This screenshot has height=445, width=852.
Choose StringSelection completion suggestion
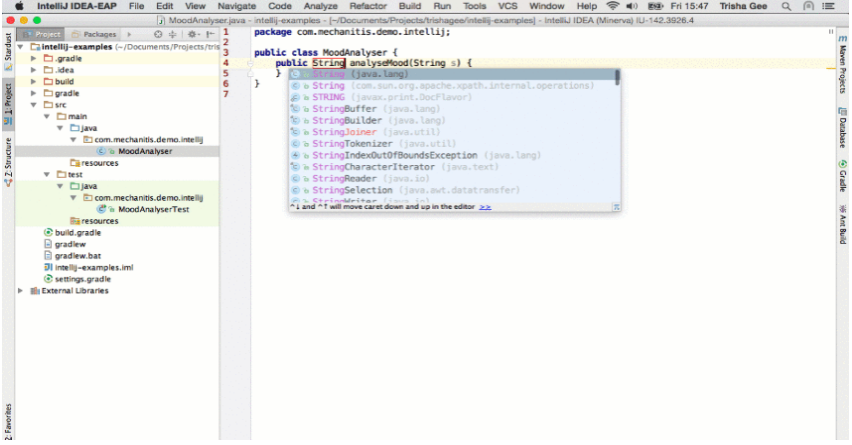[453, 190]
